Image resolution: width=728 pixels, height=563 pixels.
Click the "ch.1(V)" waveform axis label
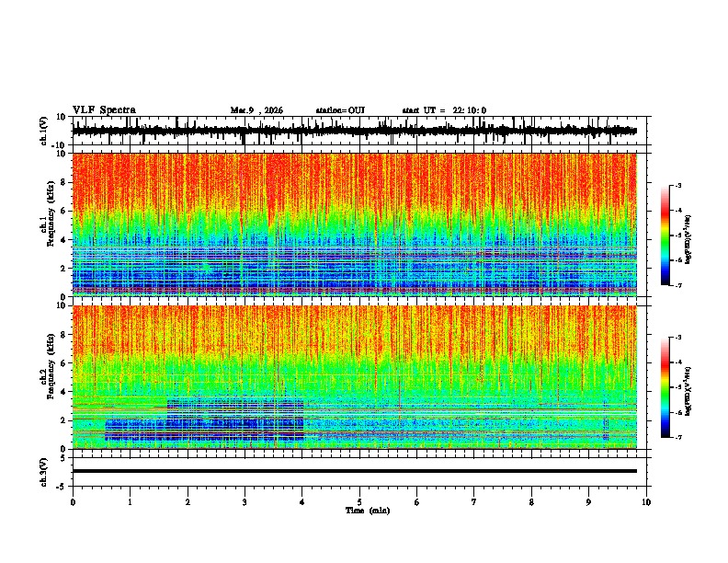(x=44, y=131)
